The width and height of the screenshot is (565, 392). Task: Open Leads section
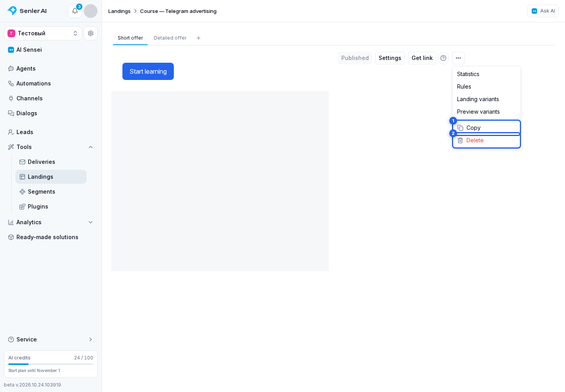coord(51,132)
